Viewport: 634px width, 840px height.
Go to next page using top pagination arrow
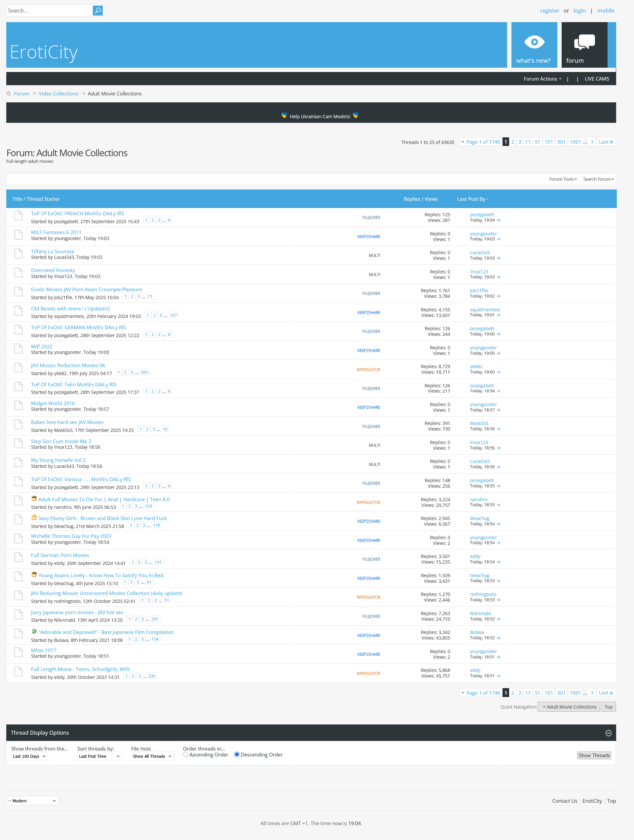(x=592, y=142)
